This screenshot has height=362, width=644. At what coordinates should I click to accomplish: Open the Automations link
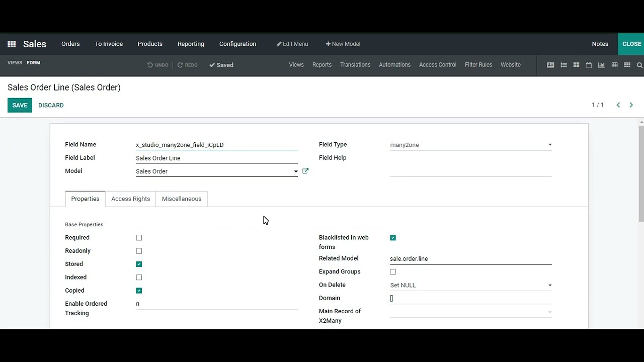click(394, 65)
